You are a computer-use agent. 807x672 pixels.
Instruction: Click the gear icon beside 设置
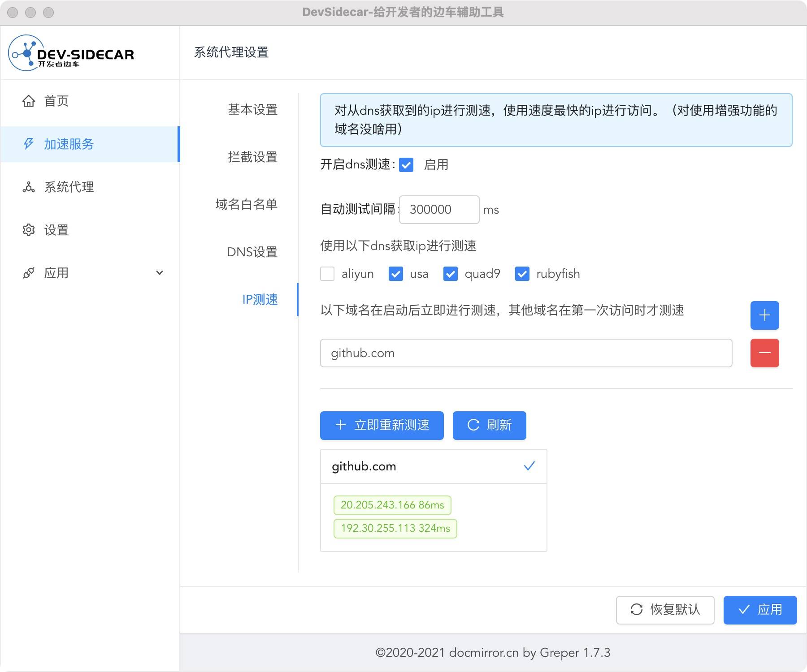pos(29,230)
